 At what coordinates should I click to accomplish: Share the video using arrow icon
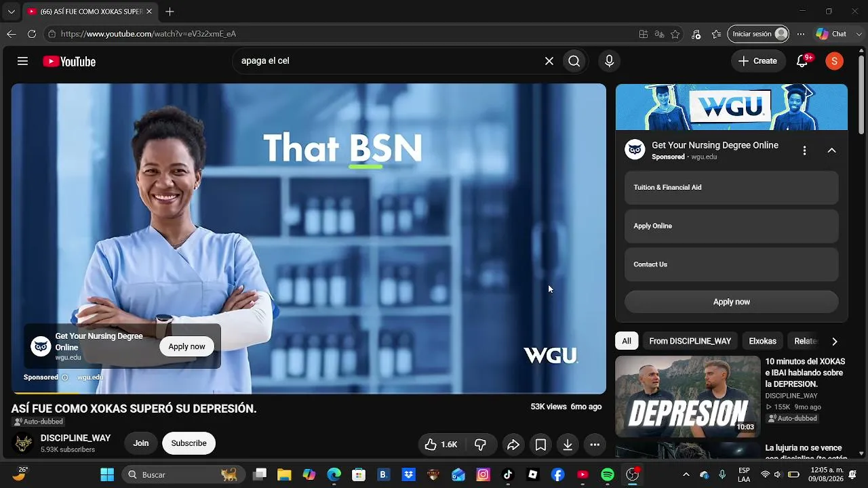(513, 445)
